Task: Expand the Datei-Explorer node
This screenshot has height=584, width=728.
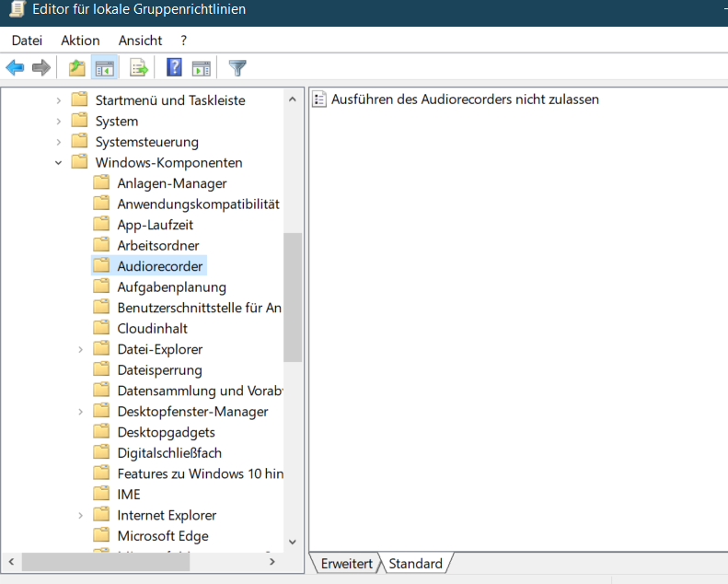Action: pos(80,349)
